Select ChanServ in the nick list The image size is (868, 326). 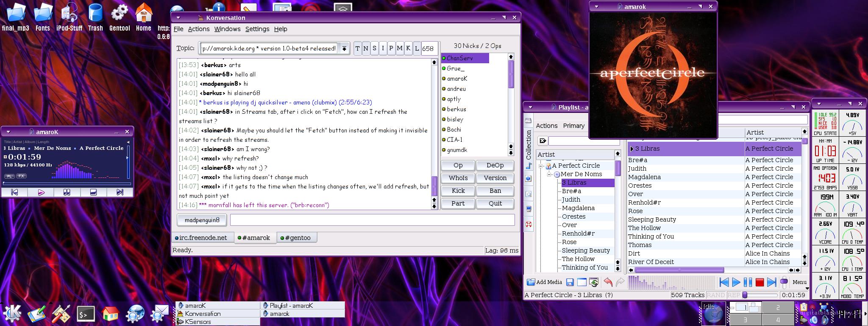[x=465, y=58]
